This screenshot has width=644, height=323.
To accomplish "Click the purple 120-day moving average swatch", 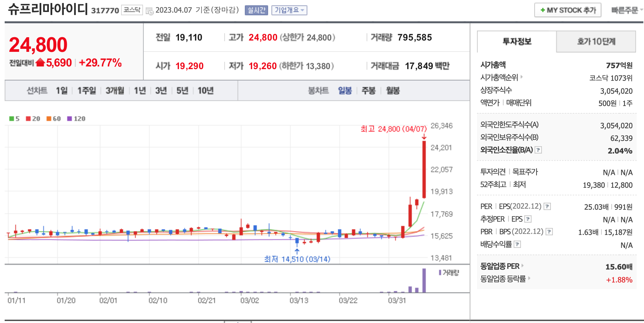I will [70, 119].
